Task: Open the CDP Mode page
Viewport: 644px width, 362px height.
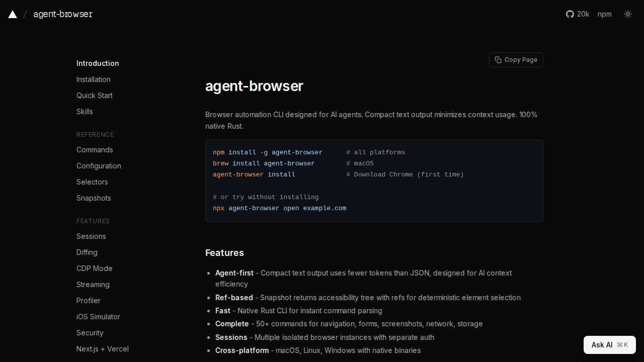Action: (x=94, y=268)
